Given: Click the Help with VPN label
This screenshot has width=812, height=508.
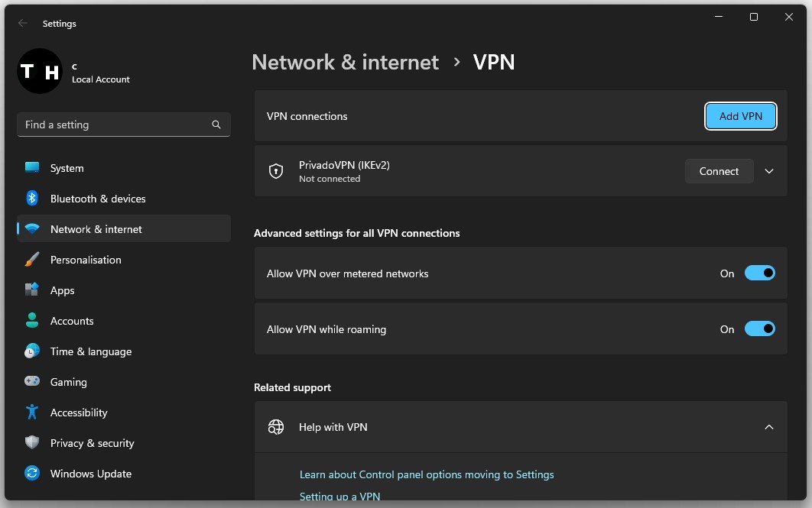Looking at the screenshot, I should click(333, 427).
